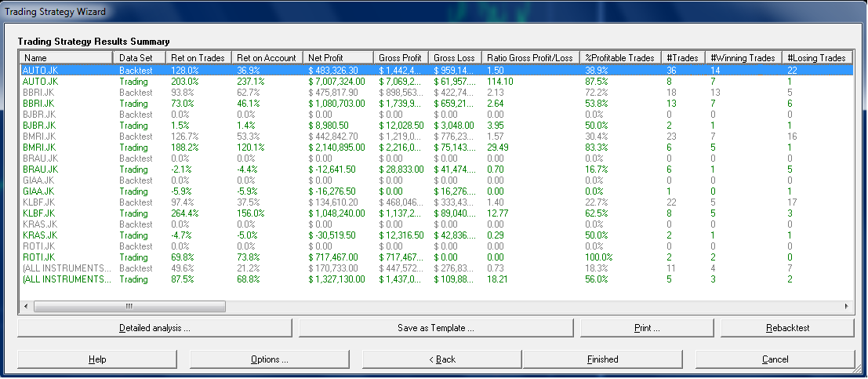Click net profit $ 1,048,240.00 cell
Image resolution: width=868 pixels, height=379 pixels.
(x=336, y=213)
